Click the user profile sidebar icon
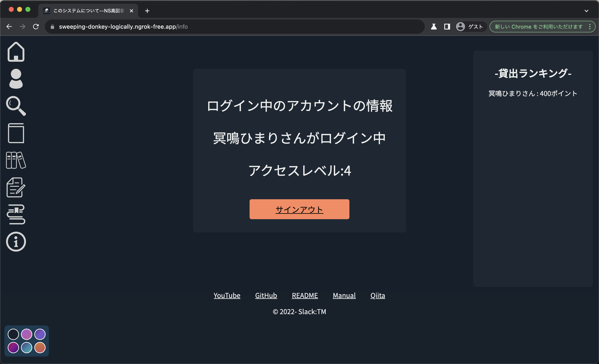 coord(16,79)
